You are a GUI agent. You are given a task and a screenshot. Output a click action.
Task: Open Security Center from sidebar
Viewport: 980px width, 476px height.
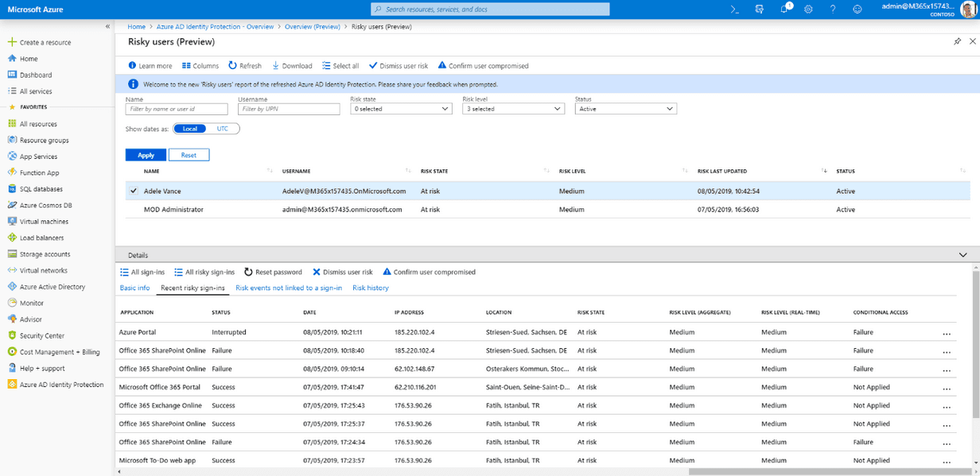tap(42, 336)
